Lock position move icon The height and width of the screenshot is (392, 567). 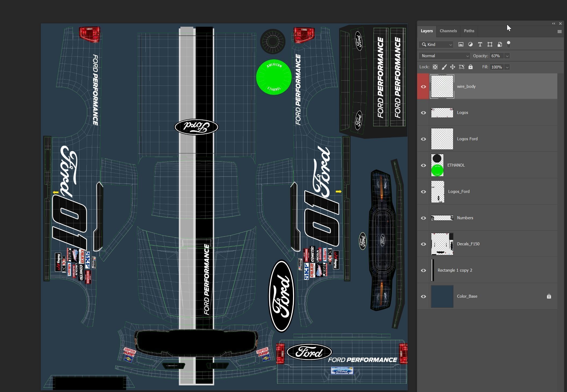[453, 67]
